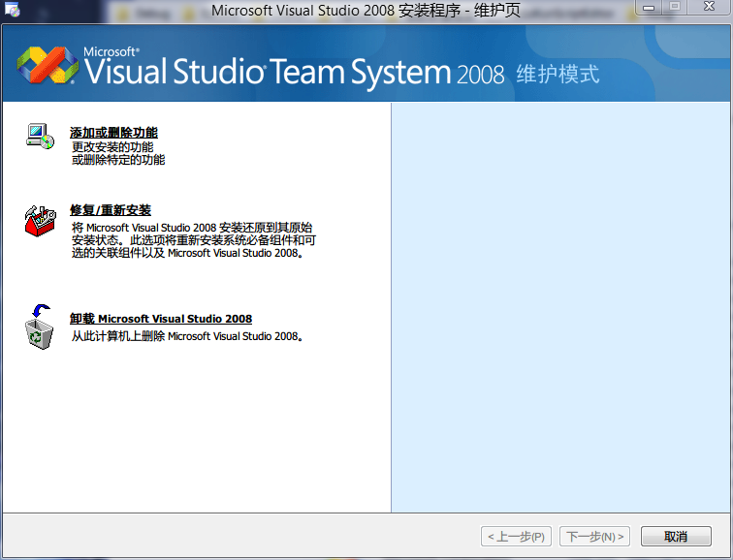Click the repair description paragraph text

click(x=194, y=240)
